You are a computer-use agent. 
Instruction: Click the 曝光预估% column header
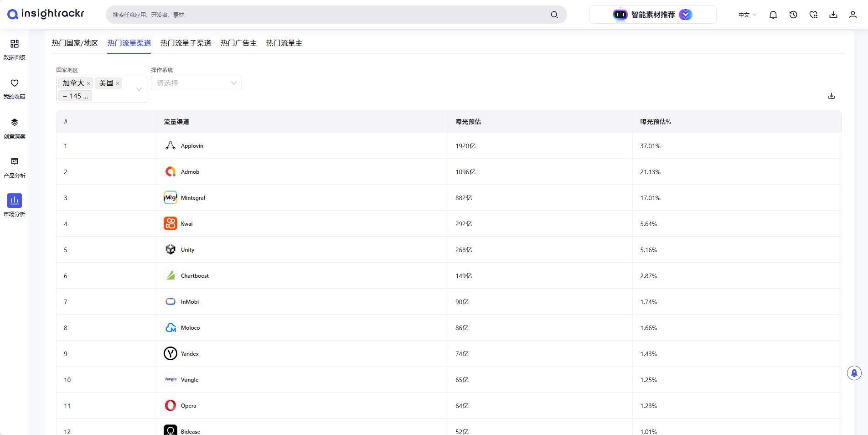click(x=656, y=122)
